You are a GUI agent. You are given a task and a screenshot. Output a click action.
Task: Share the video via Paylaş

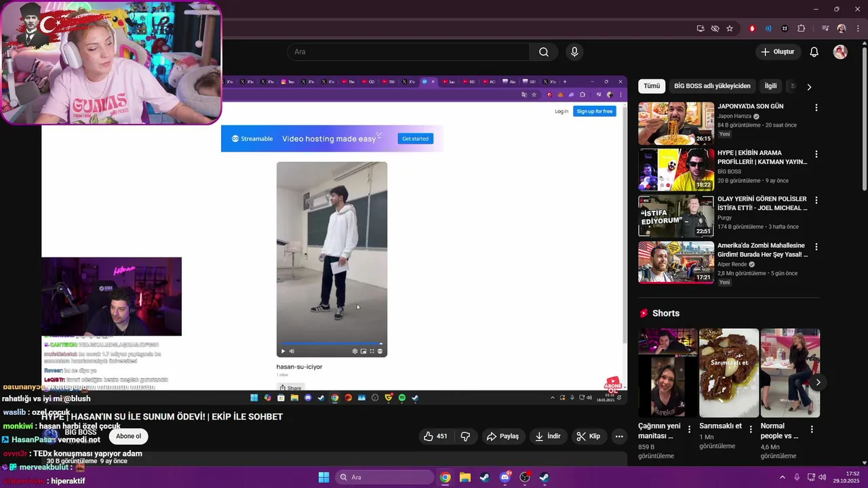click(502, 436)
